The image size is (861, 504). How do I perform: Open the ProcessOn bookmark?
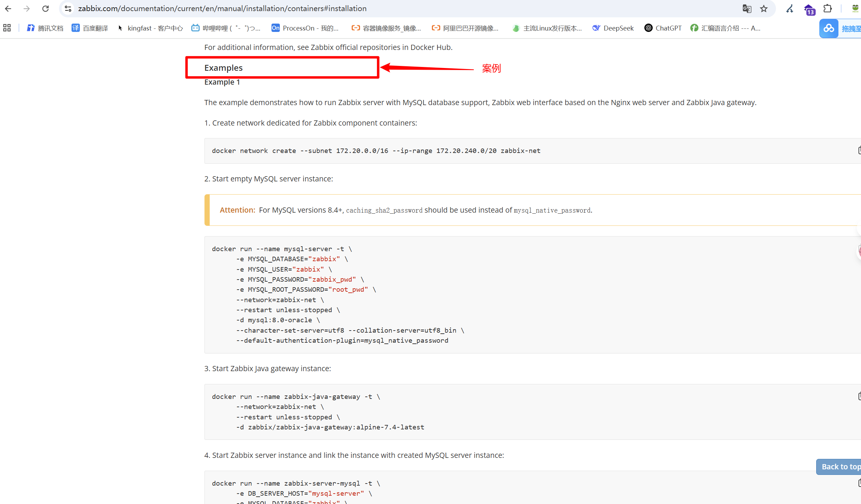305,28
